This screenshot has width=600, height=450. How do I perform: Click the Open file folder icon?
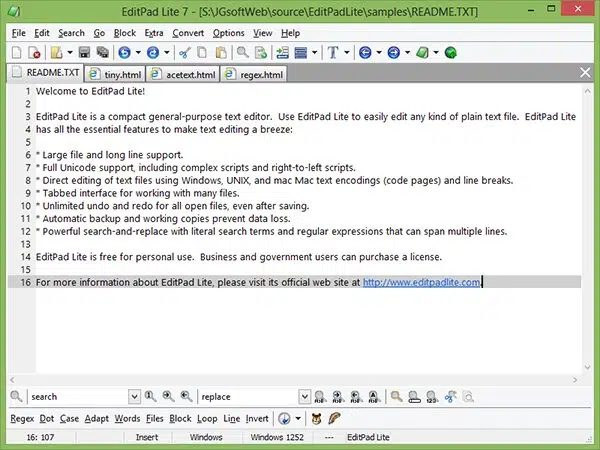point(57,52)
